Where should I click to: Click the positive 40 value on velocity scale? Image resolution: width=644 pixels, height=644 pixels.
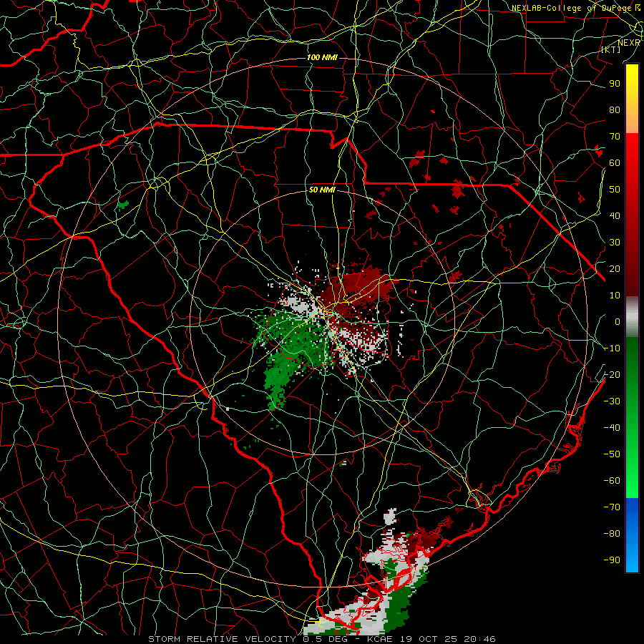tap(615, 215)
